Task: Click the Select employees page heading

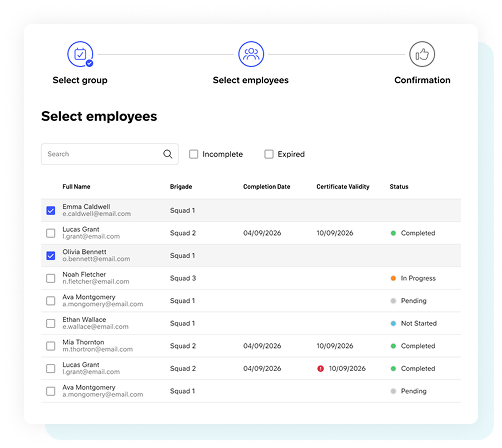Action: coord(99,117)
